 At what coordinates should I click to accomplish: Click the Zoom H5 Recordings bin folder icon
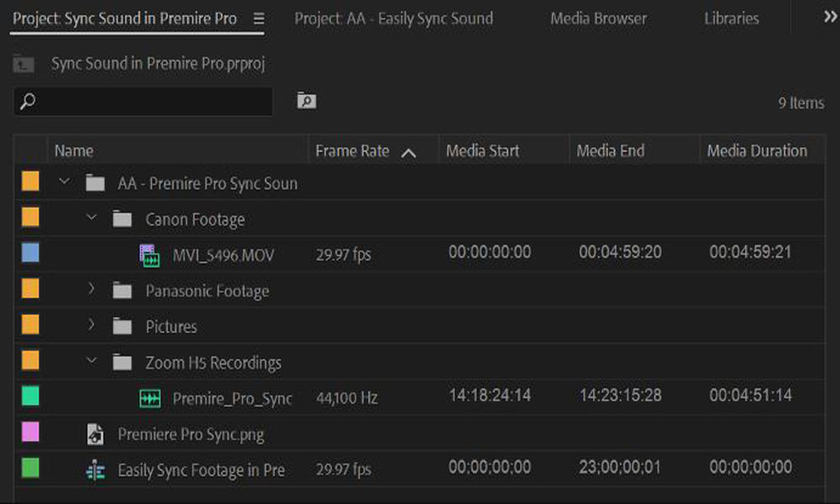point(123,363)
